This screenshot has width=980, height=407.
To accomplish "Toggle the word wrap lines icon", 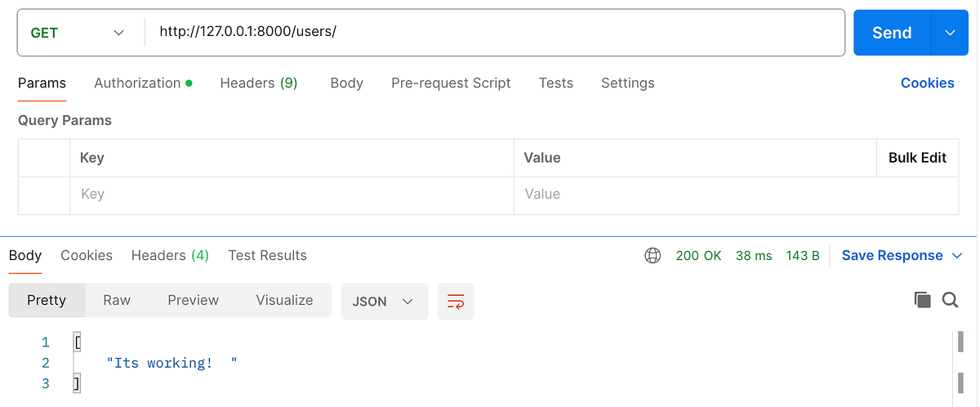I will coord(456,301).
